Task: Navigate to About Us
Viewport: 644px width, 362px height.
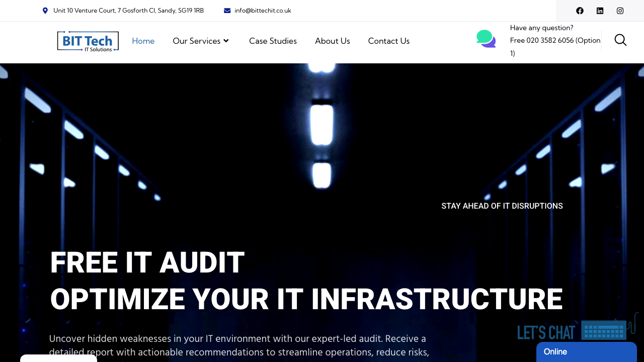Action: (x=332, y=41)
